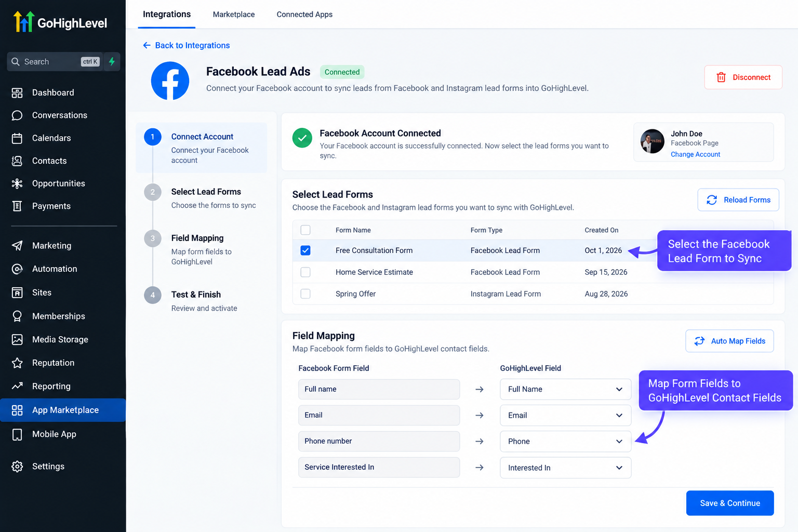This screenshot has width=798, height=532.
Task: Open the Conversations chat bubble icon
Action: (17, 115)
